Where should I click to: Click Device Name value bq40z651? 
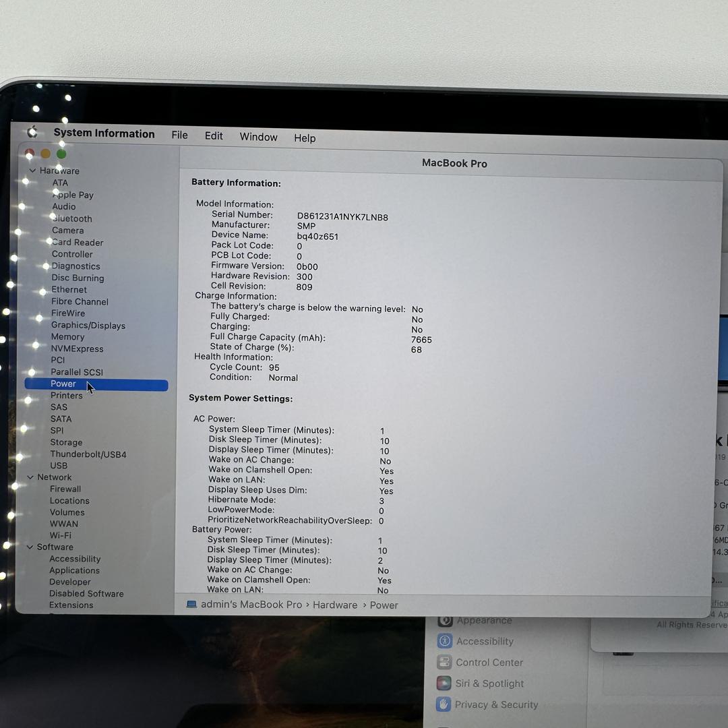coord(317,237)
